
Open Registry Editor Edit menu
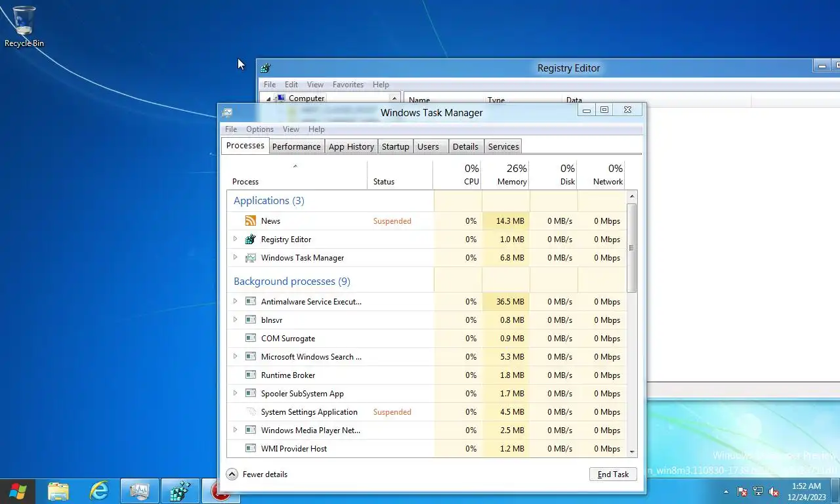click(x=291, y=85)
